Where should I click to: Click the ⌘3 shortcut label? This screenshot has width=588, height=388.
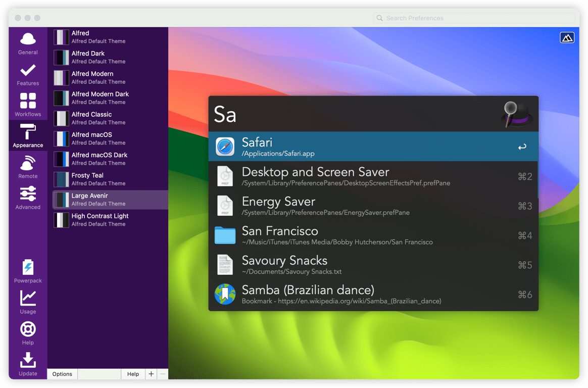525,206
